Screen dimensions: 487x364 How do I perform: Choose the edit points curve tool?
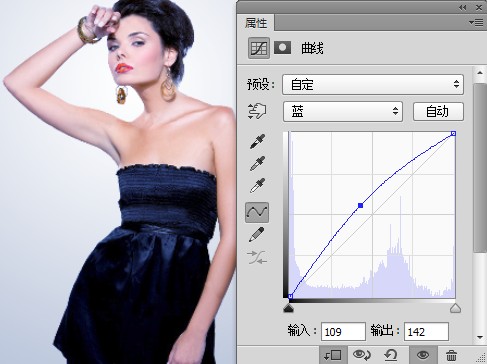pyautogui.click(x=257, y=212)
